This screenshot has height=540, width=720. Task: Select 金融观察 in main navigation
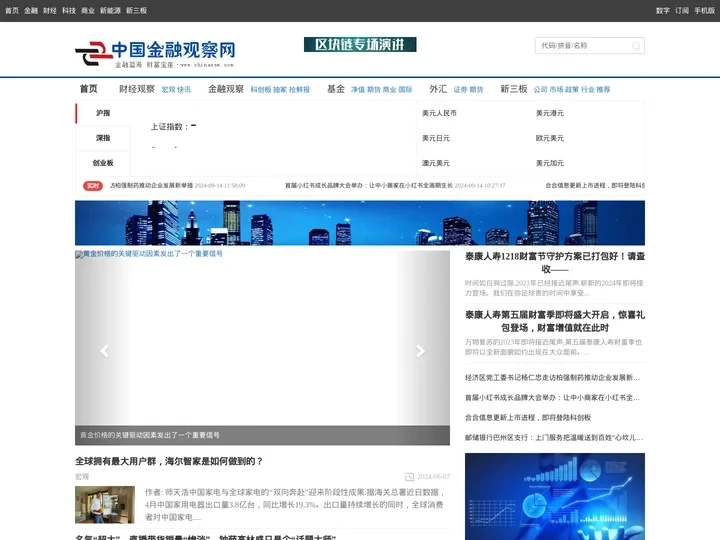pos(226,89)
